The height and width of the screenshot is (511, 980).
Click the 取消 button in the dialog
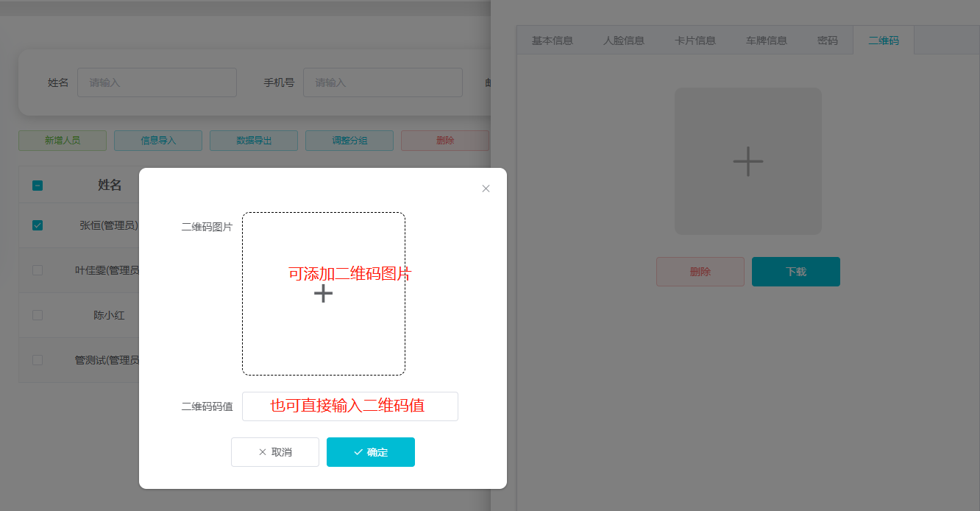[275, 452]
